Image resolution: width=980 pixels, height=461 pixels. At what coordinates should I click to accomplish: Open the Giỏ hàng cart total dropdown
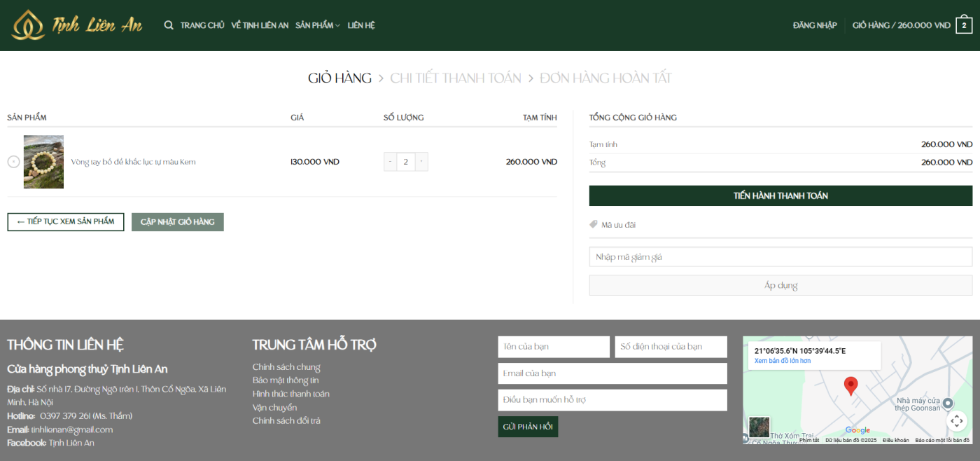click(901, 25)
